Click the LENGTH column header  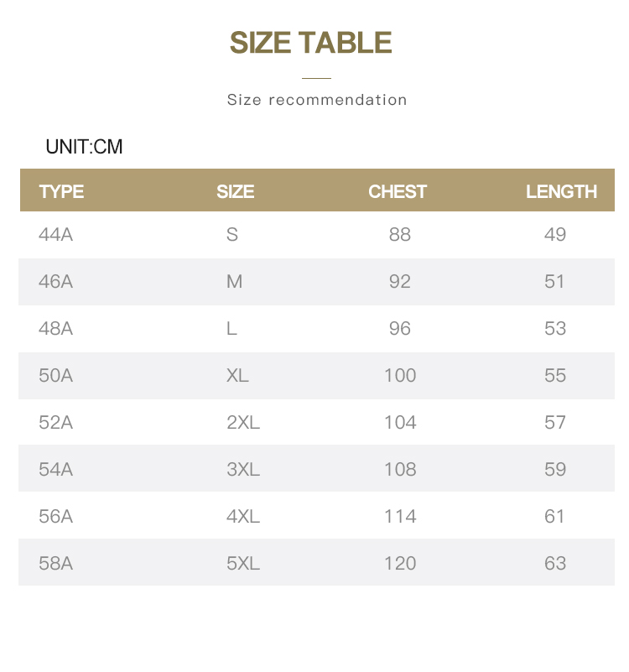561,191
